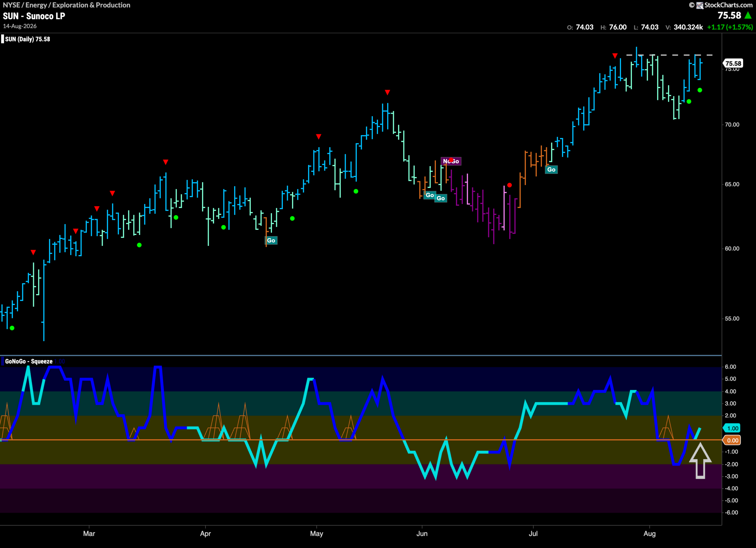
Task: Click the 55.00 price axis label
Action: pos(732,319)
